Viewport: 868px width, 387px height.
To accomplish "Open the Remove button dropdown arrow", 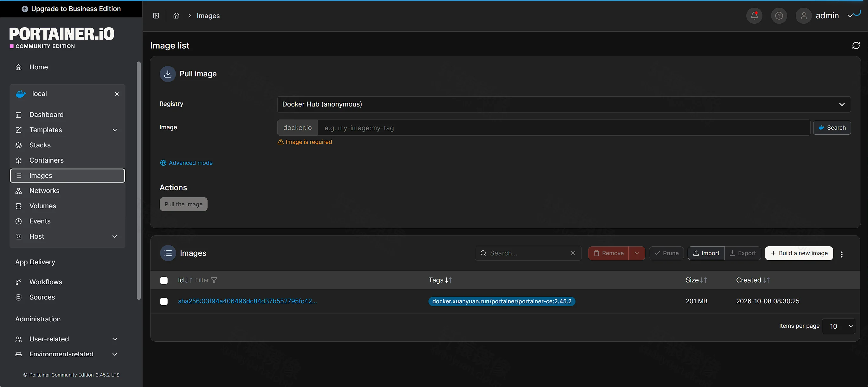I will pos(637,253).
